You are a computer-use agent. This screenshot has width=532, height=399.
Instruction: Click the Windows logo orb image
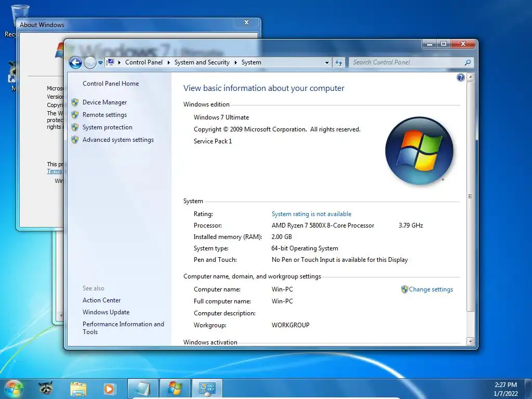pos(419,151)
